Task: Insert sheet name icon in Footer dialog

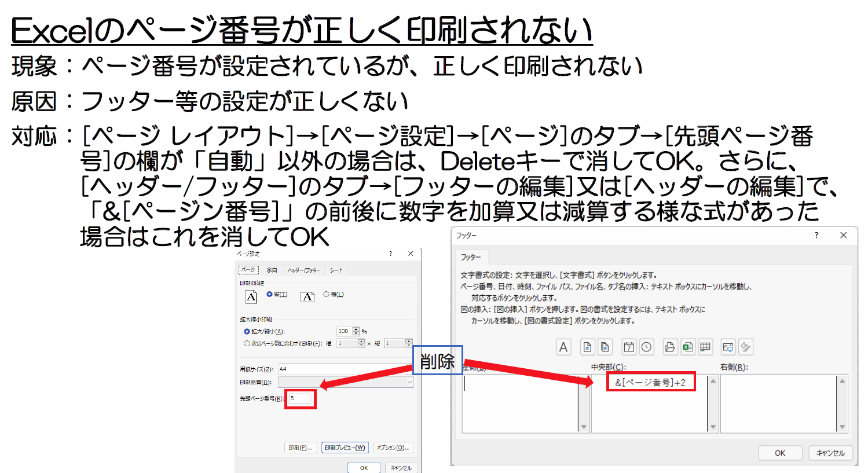Action: point(705,347)
